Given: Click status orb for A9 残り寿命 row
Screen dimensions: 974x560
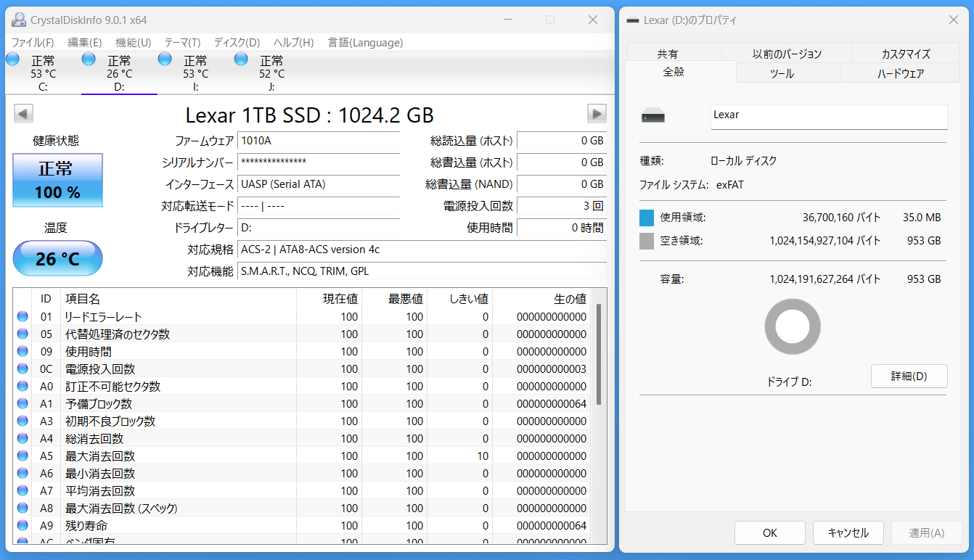Looking at the screenshot, I should pyautogui.click(x=22, y=526).
